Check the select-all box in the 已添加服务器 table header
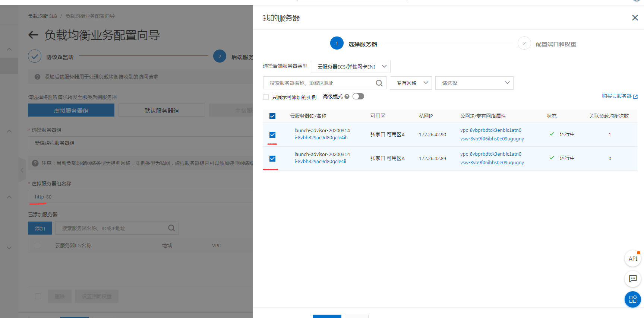Viewport: 644px width, 318px height. [x=38, y=246]
